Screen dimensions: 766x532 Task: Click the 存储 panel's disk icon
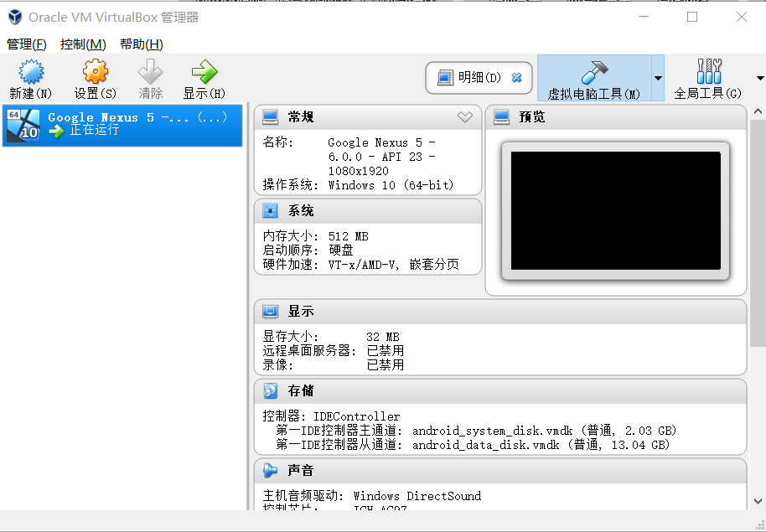click(270, 390)
